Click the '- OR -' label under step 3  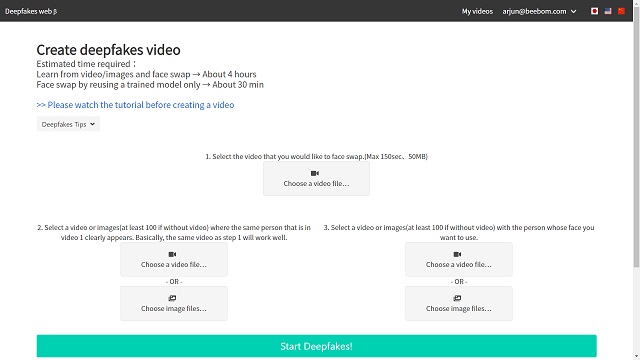[459, 282]
